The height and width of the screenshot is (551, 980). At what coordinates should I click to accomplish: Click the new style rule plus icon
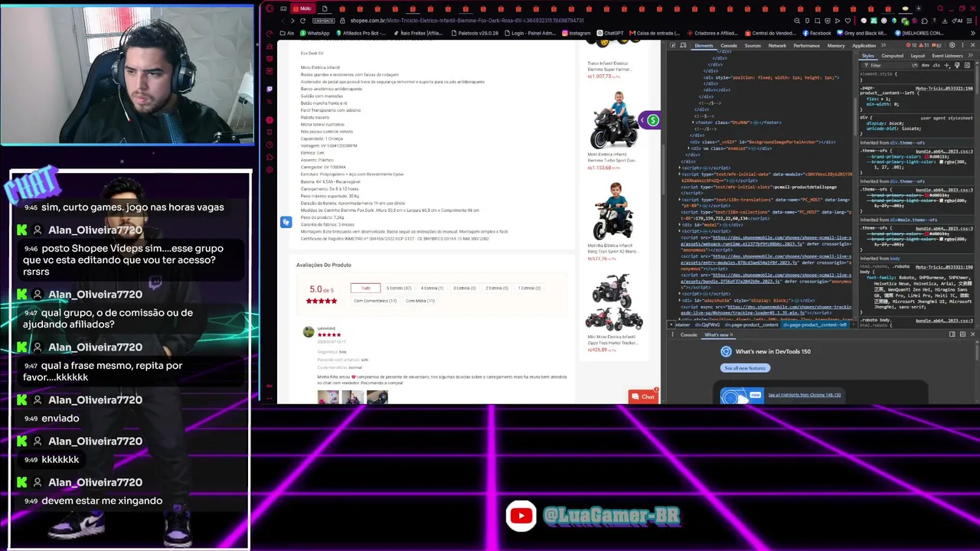(x=948, y=65)
